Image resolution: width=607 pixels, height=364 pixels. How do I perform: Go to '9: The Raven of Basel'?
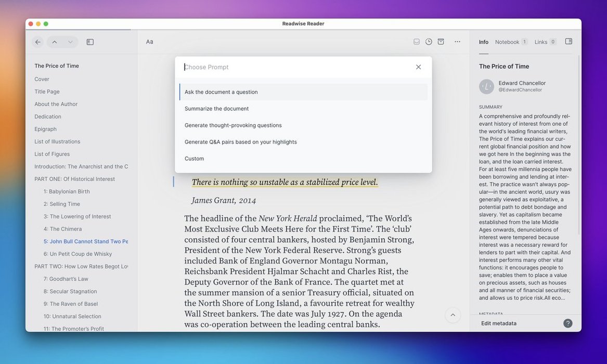[70, 304]
